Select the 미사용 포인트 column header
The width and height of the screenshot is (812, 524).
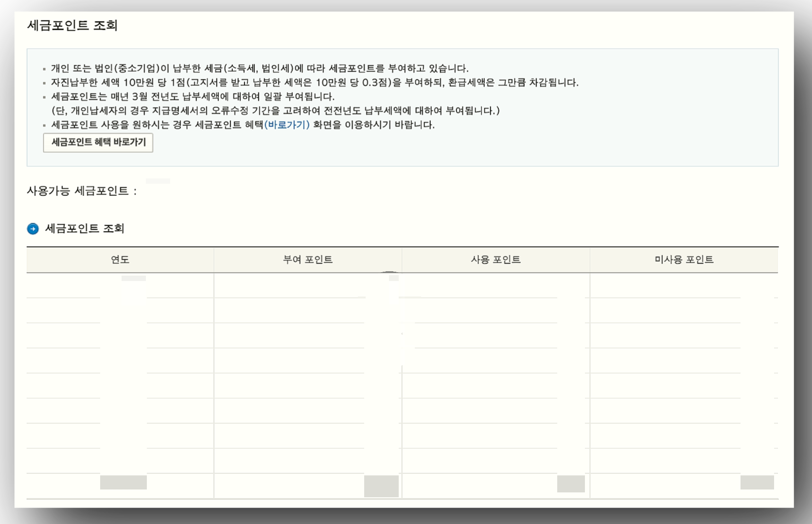pos(684,260)
